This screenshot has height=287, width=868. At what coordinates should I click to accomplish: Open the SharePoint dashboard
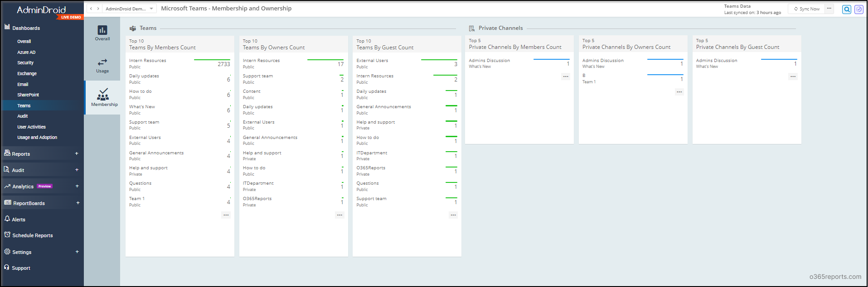pyautogui.click(x=28, y=95)
